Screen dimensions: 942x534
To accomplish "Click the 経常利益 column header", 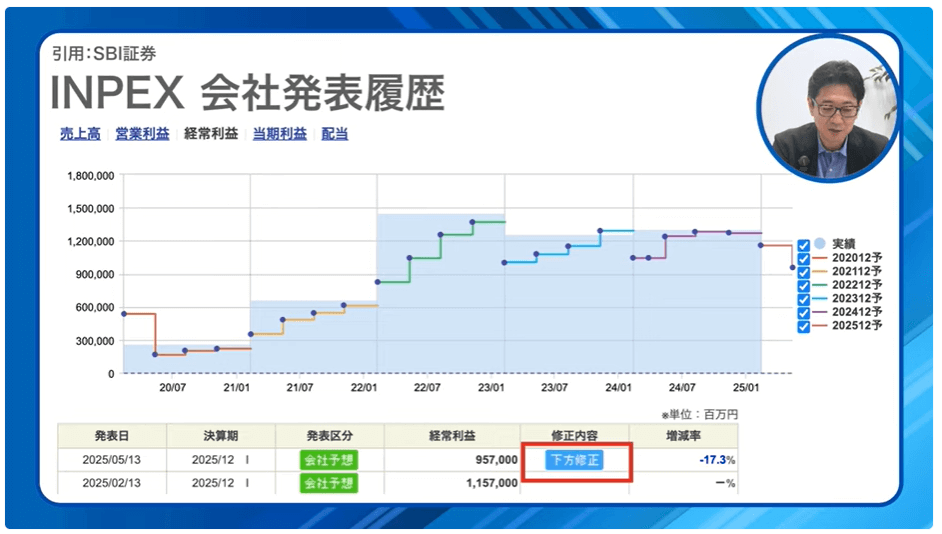I will pos(452,436).
